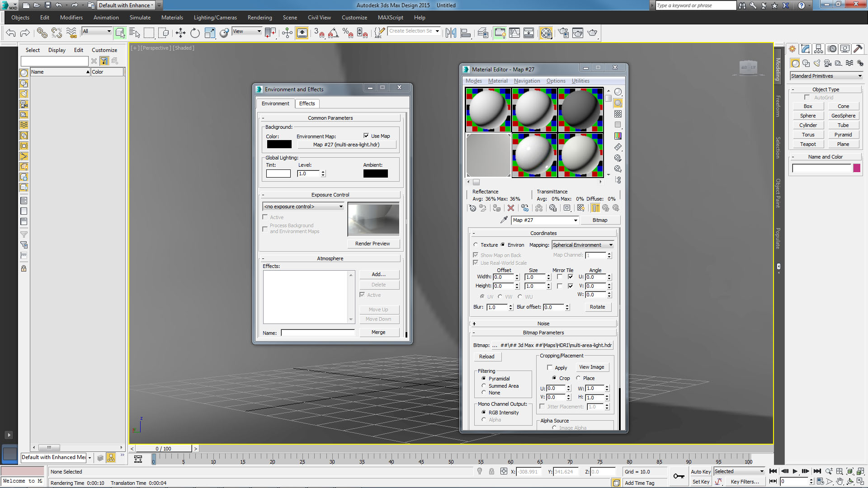This screenshot has height=488, width=868.
Task: Open the Modify command panel tab
Action: tap(805, 49)
